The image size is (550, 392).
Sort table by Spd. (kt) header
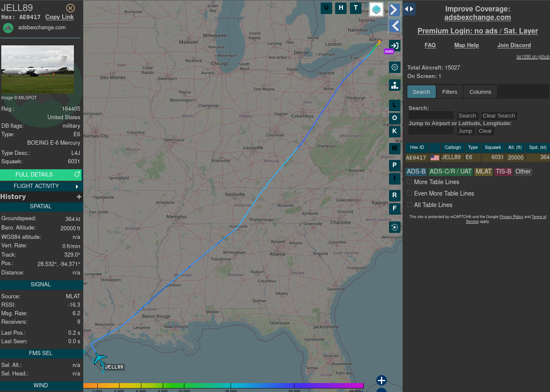pos(538,147)
